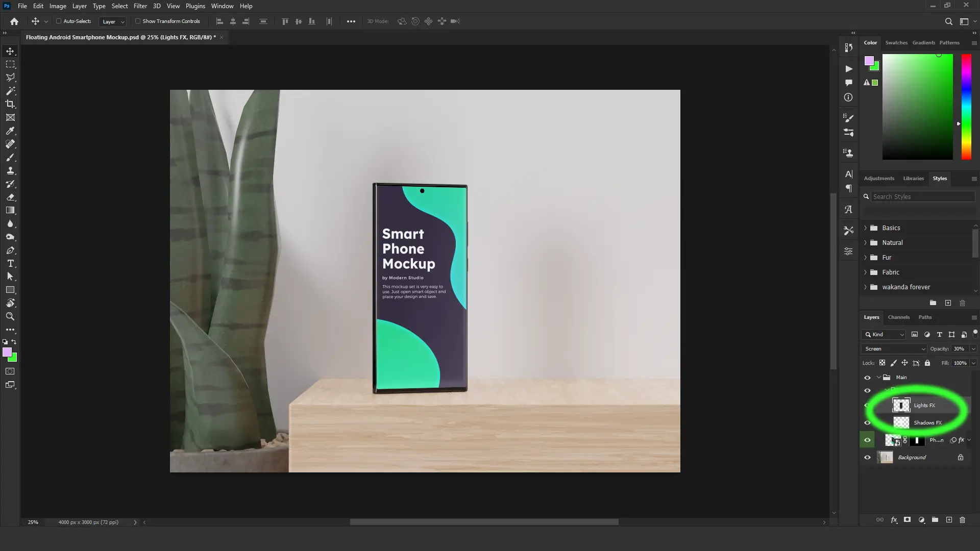Click the Home icon in options bar
980x551 pixels.
pos(14,21)
